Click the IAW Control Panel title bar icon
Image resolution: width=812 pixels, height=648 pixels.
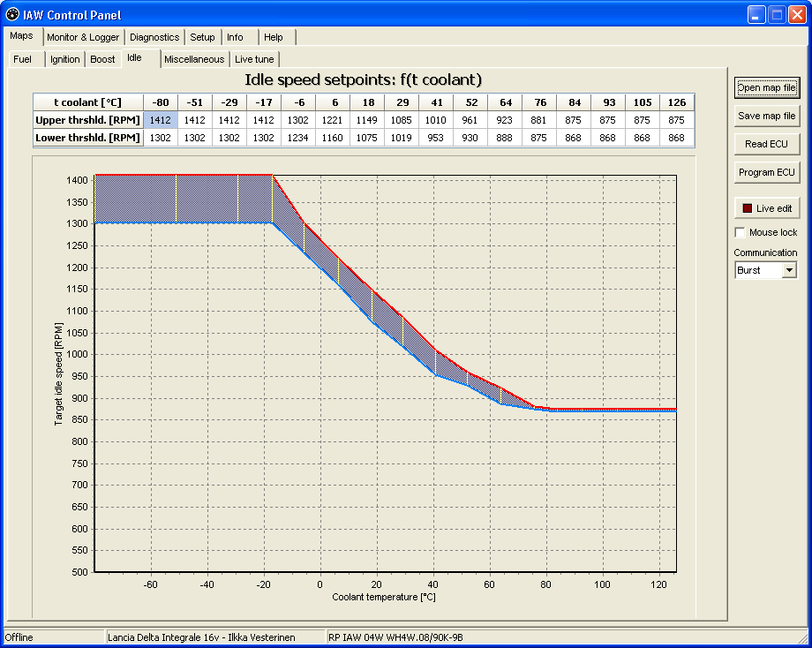click(12, 14)
